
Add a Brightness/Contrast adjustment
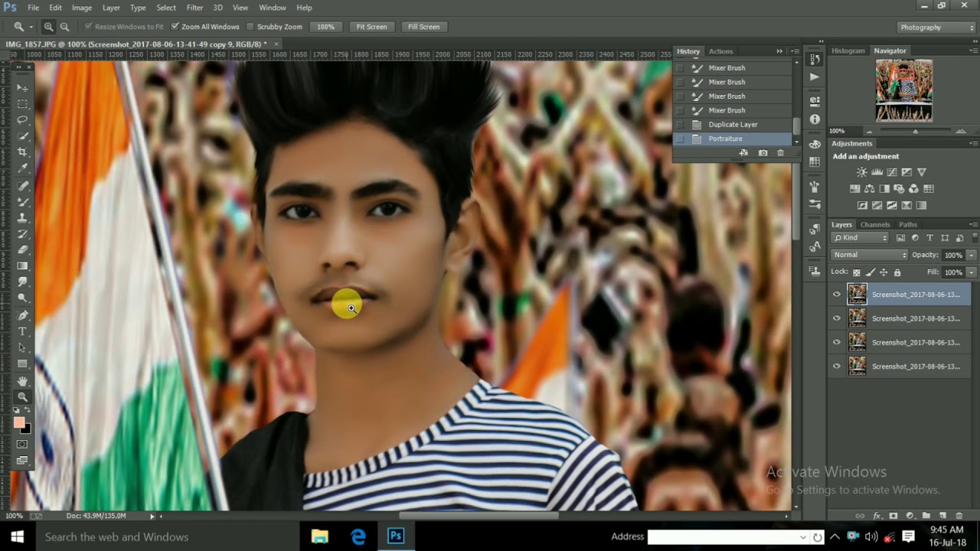pos(862,172)
